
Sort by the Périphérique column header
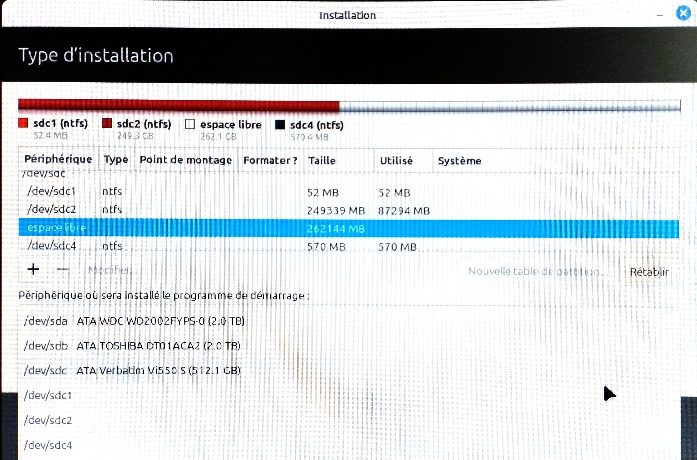point(58,161)
